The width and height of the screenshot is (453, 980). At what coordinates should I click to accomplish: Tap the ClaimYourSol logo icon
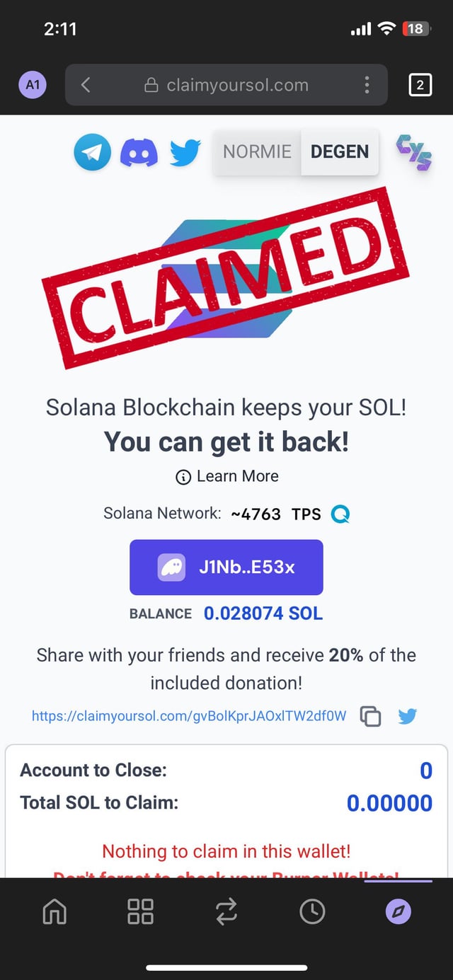coord(413,152)
